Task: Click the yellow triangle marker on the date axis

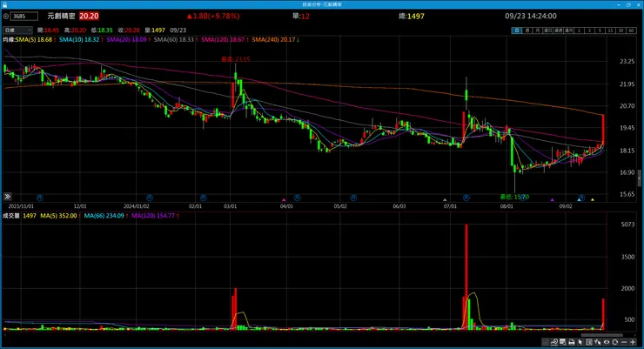Action: pyautogui.click(x=593, y=200)
